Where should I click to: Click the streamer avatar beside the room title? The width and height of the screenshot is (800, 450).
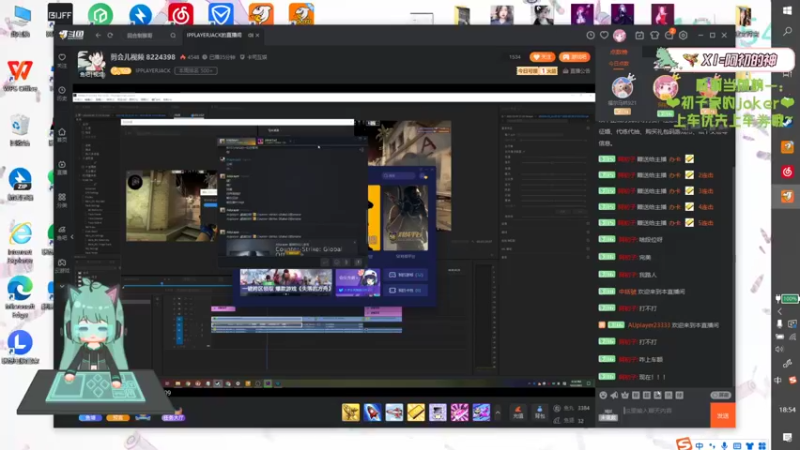[x=92, y=64]
